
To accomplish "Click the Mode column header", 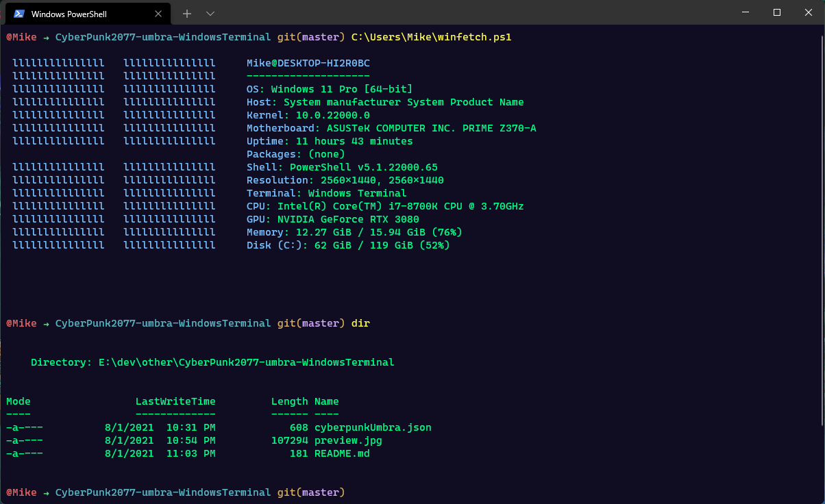I will click(19, 401).
